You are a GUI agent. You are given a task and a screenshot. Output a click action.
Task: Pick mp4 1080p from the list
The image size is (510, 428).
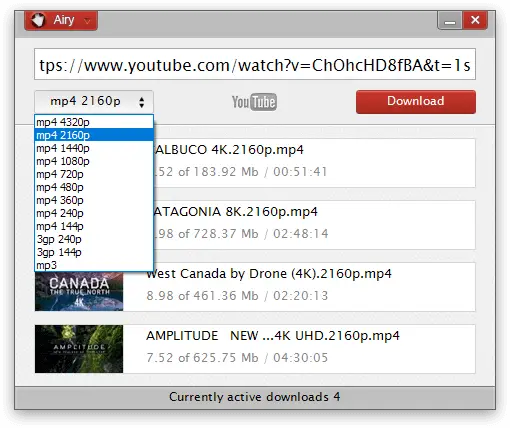(x=94, y=161)
